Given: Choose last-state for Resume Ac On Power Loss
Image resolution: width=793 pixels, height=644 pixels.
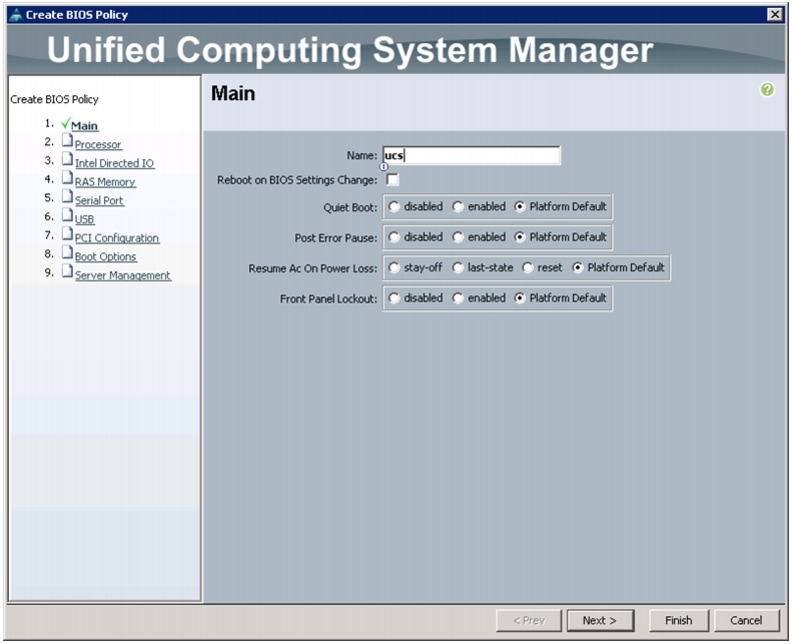Looking at the screenshot, I should (x=458, y=267).
